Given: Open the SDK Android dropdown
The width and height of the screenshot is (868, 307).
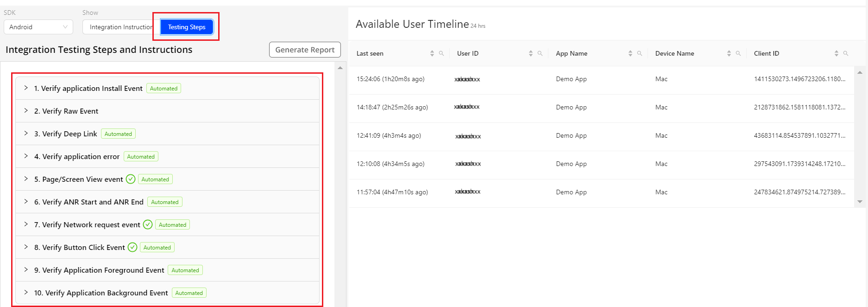Looking at the screenshot, I should (38, 27).
